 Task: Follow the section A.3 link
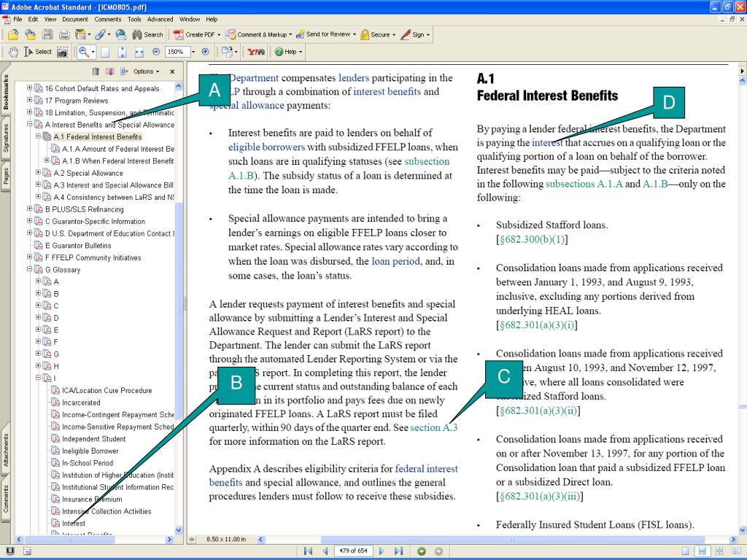(x=433, y=427)
